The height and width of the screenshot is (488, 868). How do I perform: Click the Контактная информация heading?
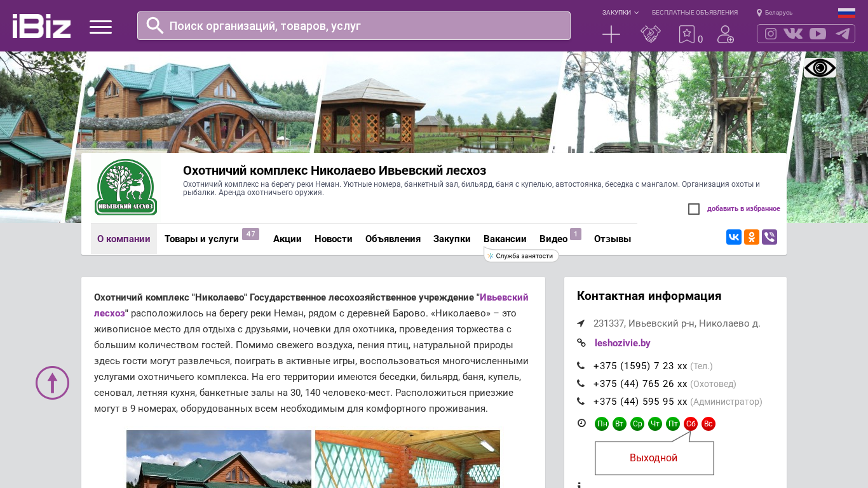tap(649, 296)
